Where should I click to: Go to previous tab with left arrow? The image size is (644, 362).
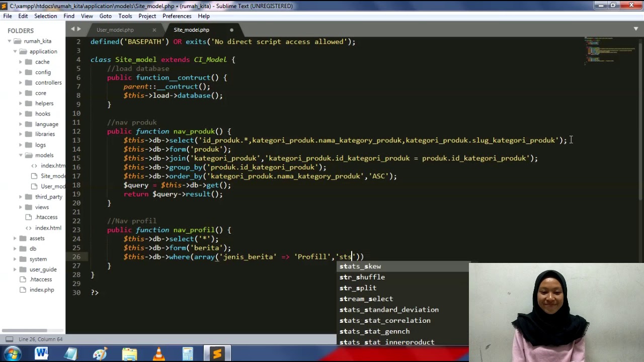pyautogui.click(x=73, y=29)
